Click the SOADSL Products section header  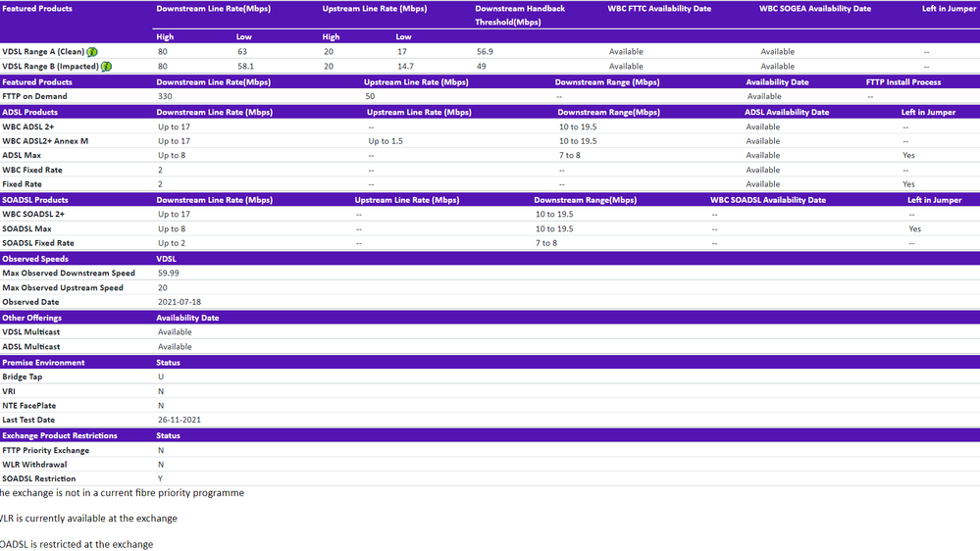pos(35,200)
